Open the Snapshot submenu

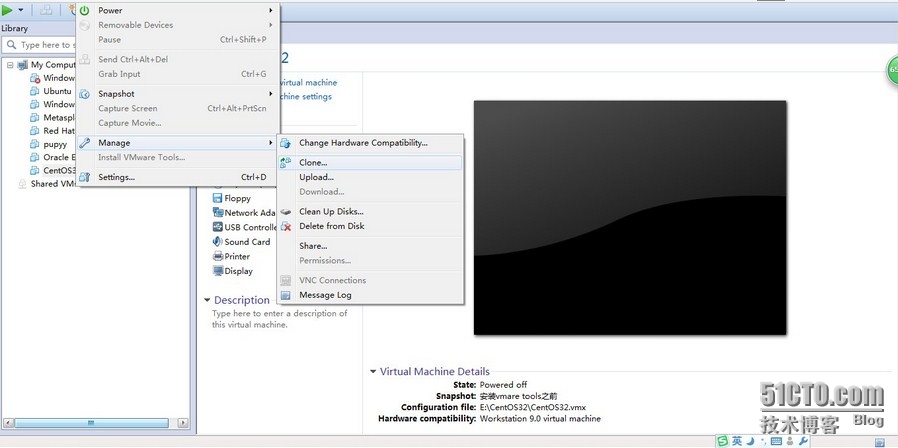[x=178, y=93]
